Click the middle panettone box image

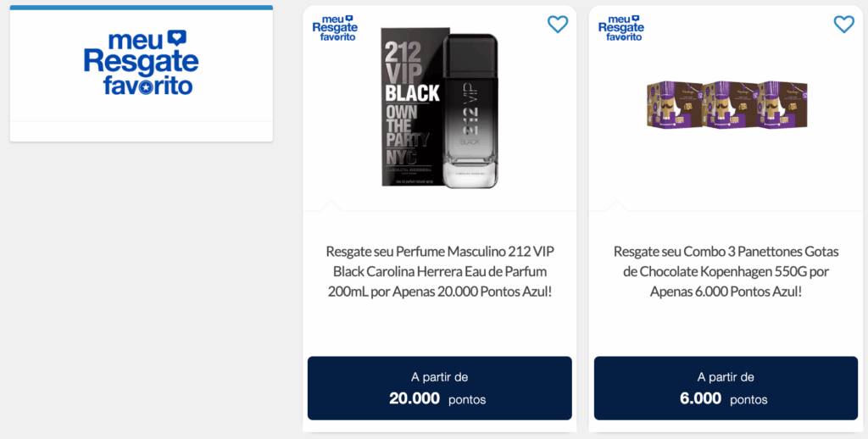tap(729, 104)
